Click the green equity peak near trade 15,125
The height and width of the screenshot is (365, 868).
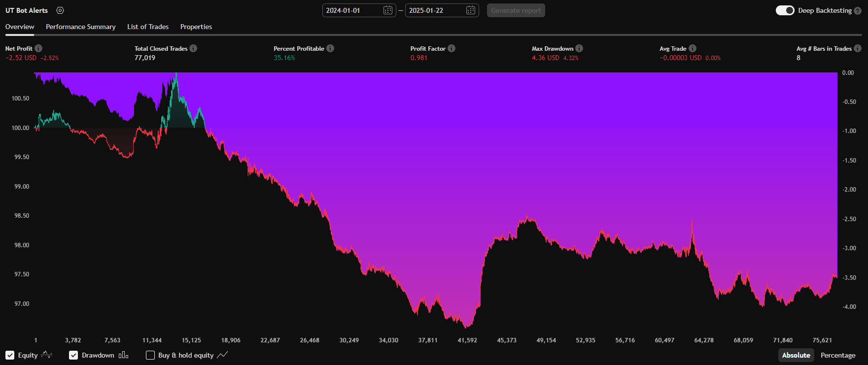click(175, 75)
